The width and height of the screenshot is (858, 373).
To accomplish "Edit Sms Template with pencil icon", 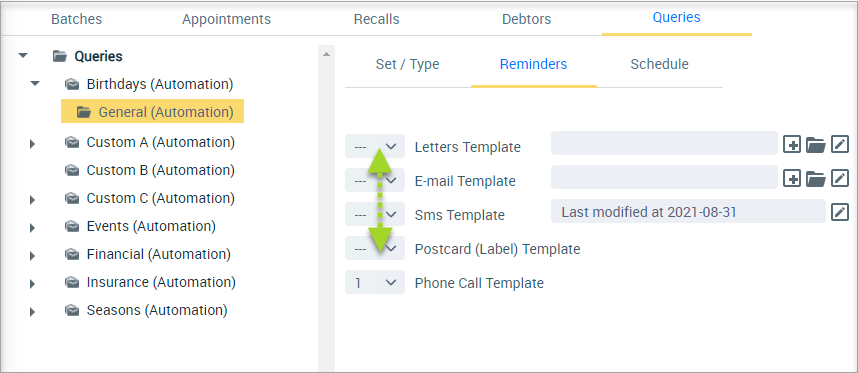I will tap(840, 212).
